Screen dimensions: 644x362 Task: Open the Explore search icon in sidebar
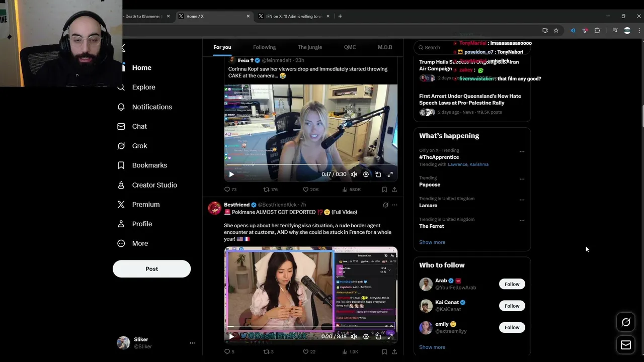121,87
